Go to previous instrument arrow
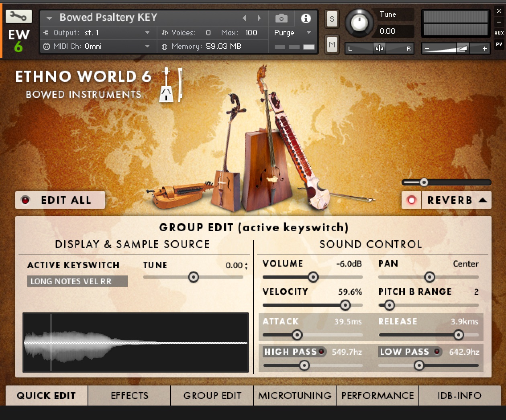Viewport: 506px width, 420px height. [244, 18]
